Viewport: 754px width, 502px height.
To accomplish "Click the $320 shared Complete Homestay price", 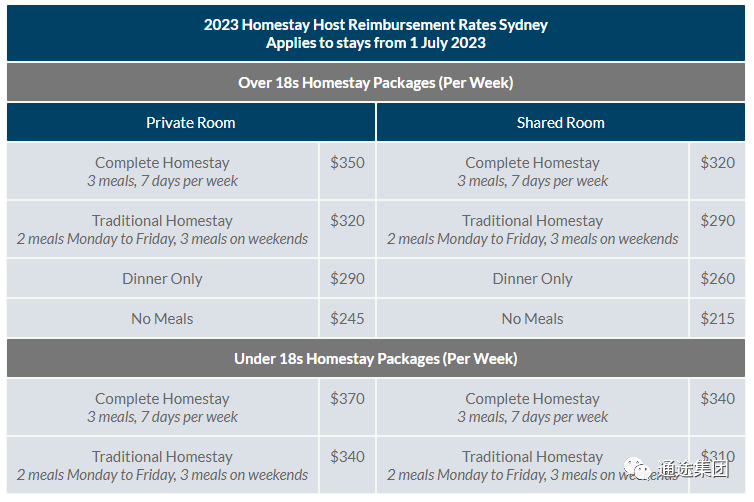I will [x=717, y=163].
